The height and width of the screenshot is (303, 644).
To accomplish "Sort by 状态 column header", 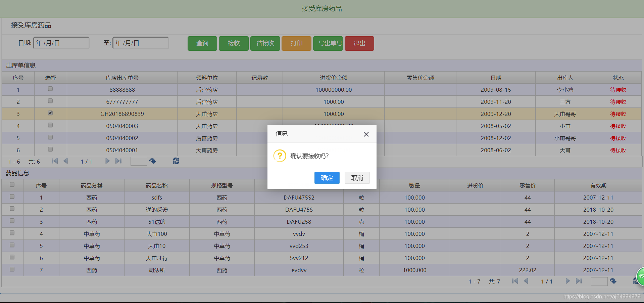I will (618, 78).
